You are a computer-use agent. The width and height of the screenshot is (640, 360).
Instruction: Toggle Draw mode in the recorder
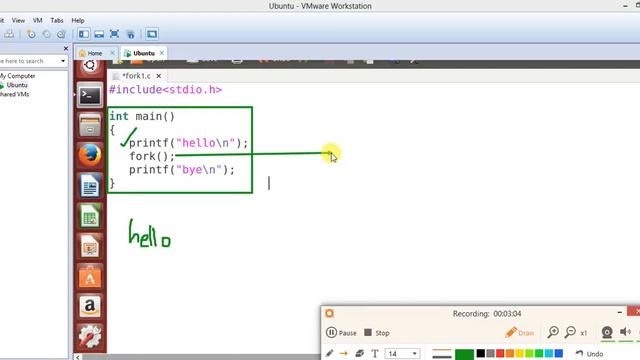(x=520, y=333)
